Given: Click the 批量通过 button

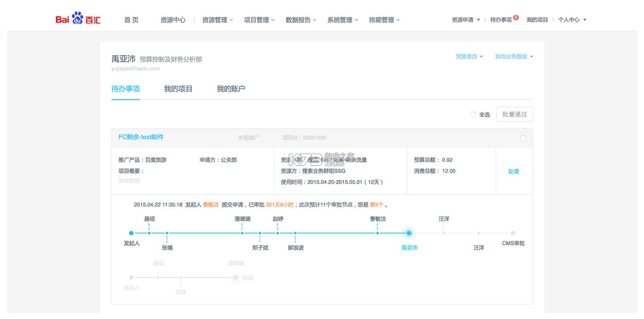Looking at the screenshot, I should tap(514, 114).
